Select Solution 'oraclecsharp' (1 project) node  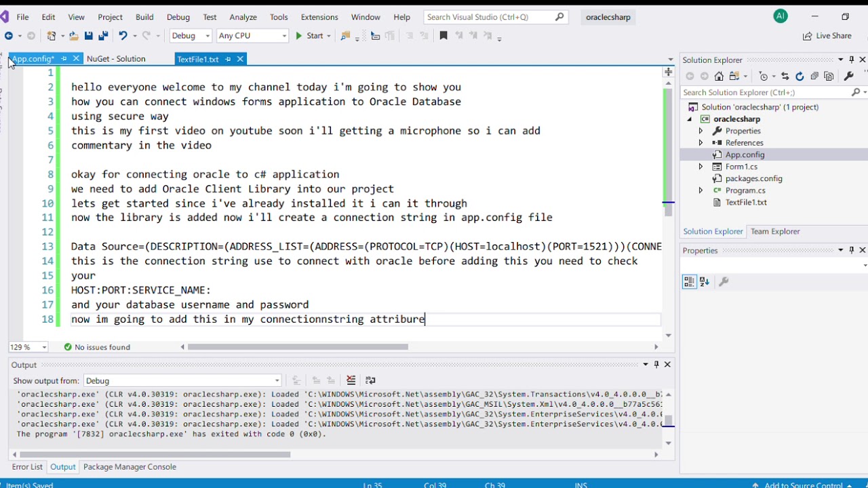click(759, 107)
